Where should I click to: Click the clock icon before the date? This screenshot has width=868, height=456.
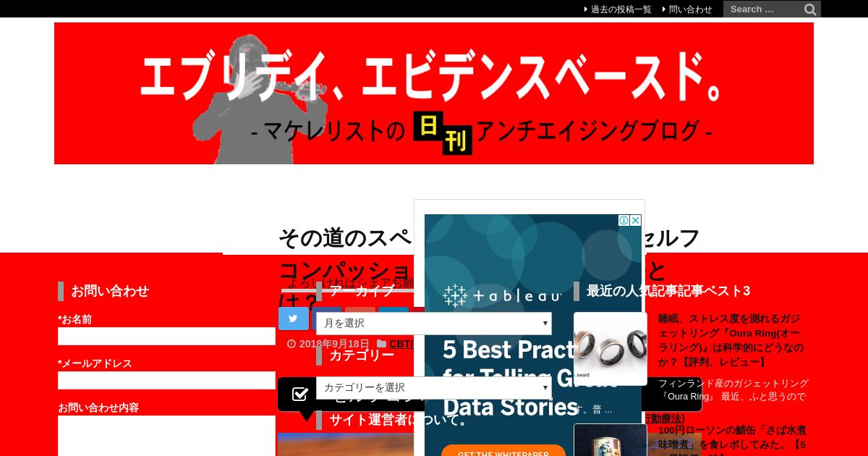click(x=292, y=345)
